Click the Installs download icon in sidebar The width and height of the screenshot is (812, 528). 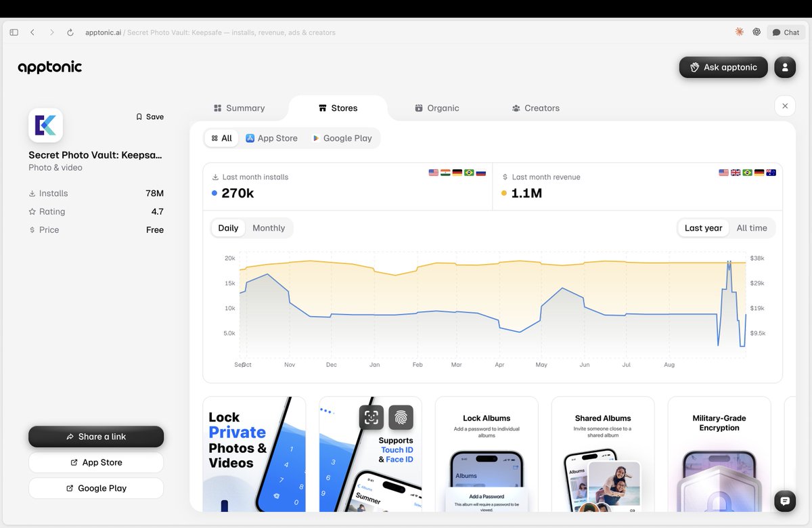[32, 194]
